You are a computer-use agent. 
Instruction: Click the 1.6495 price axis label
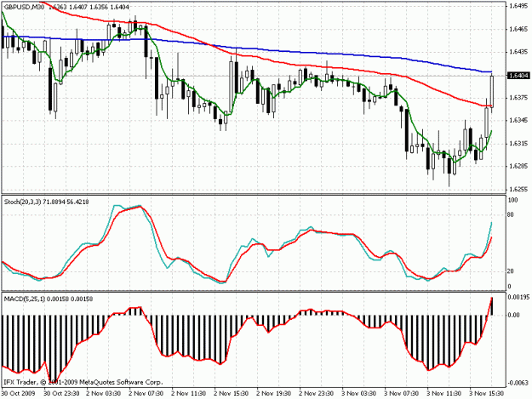[x=518, y=6]
